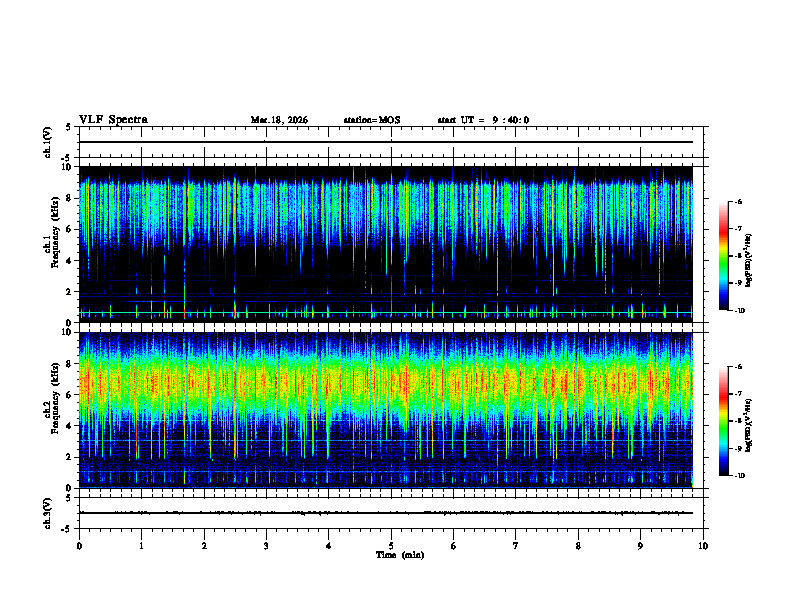Click the 'station=MOS' label
792x612 pixels.
[372, 120]
